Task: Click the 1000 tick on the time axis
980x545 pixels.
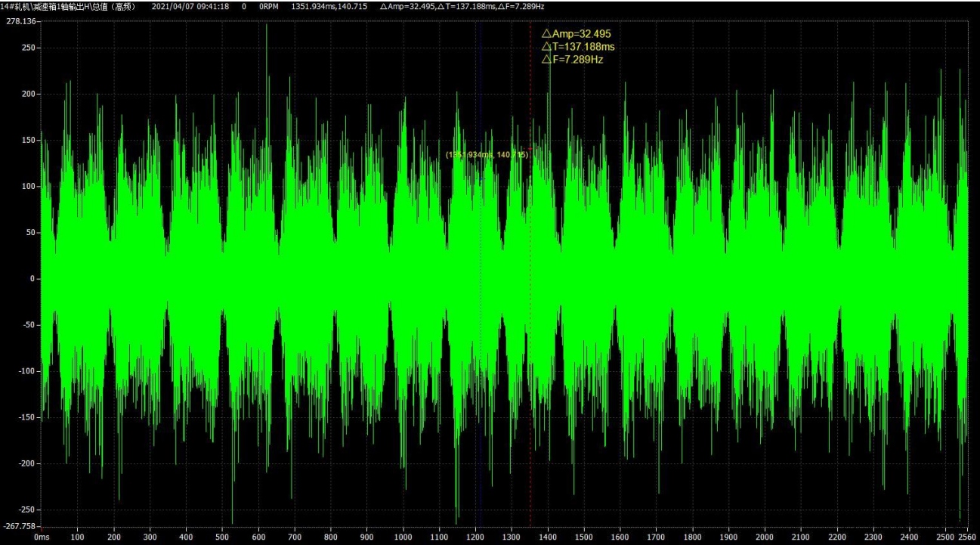Action: [x=403, y=537]
